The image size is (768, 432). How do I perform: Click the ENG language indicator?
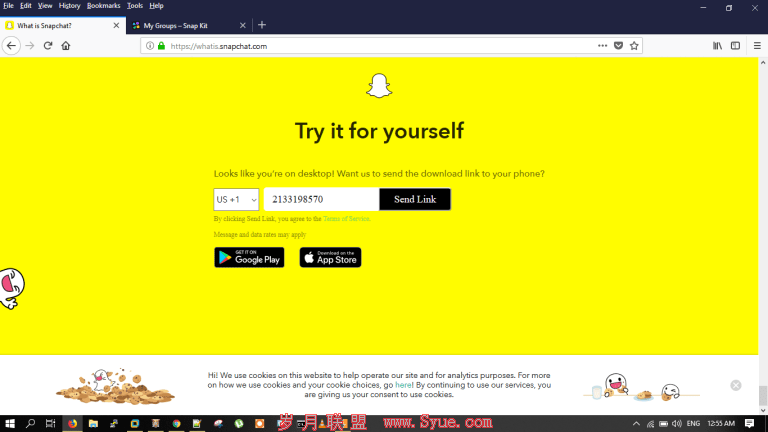[x=693, y=424]
